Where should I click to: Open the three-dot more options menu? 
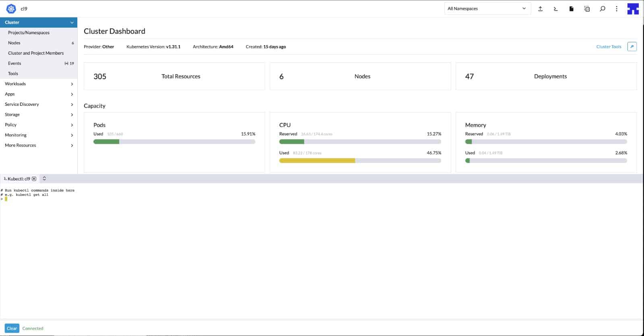[x=616, y=8]
